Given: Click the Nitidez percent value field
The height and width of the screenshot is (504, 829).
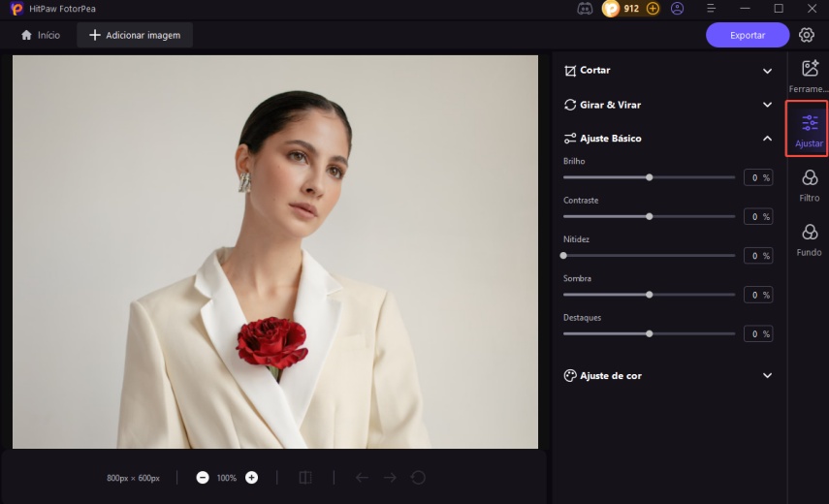Looking at the screenshot, I should point(758,256).
